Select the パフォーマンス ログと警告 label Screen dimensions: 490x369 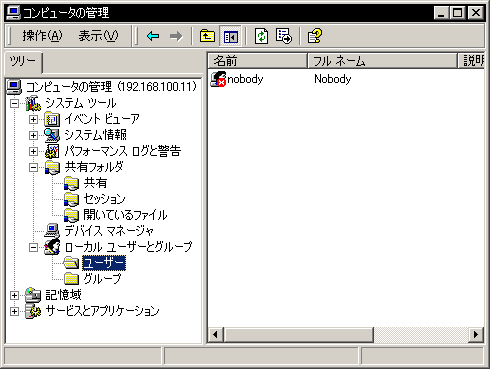(122, 151)
